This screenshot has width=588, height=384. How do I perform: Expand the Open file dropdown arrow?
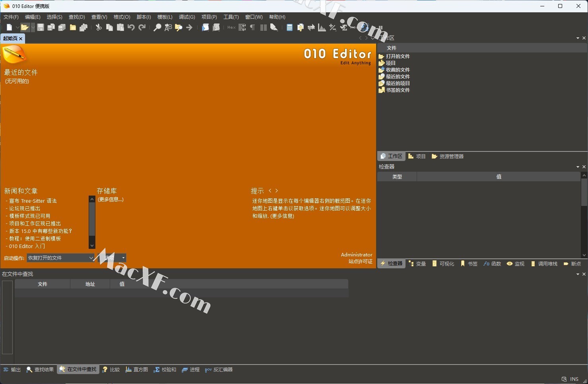tap(33, 27)
